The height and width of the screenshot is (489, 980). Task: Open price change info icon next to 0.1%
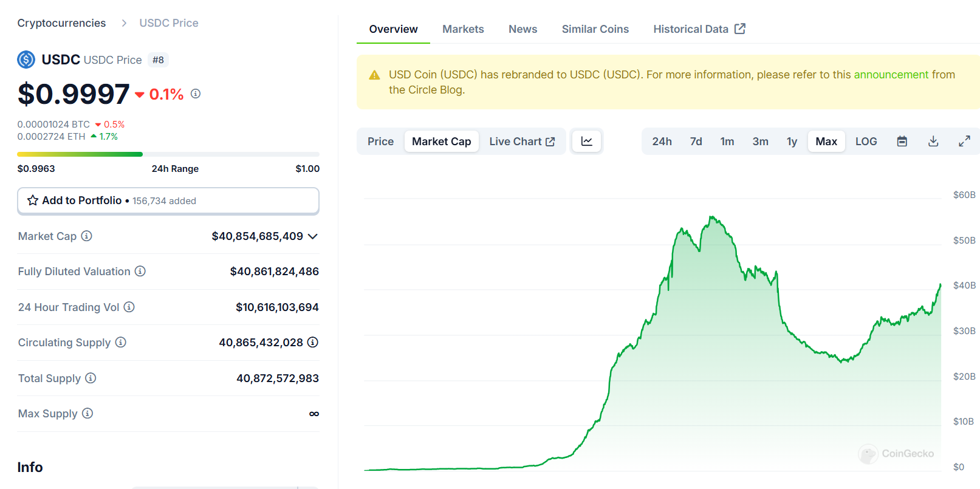196,94
